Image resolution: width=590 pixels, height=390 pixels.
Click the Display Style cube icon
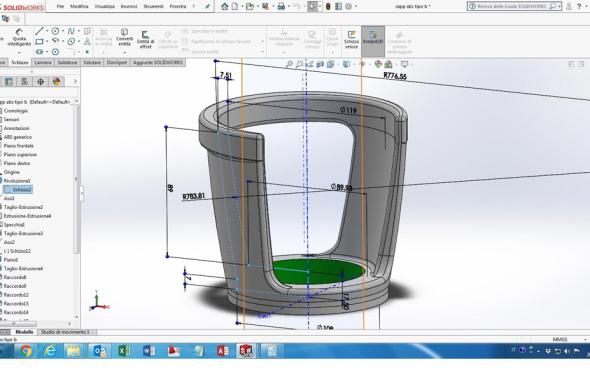pyautogui.click(x=346, y=64)
